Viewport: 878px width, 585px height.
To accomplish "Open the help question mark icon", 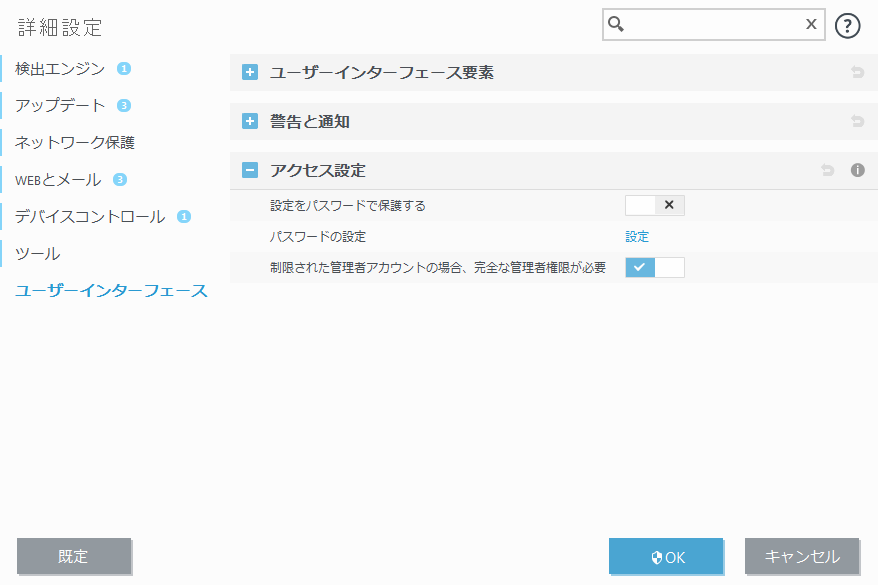I will click(847, 24).
